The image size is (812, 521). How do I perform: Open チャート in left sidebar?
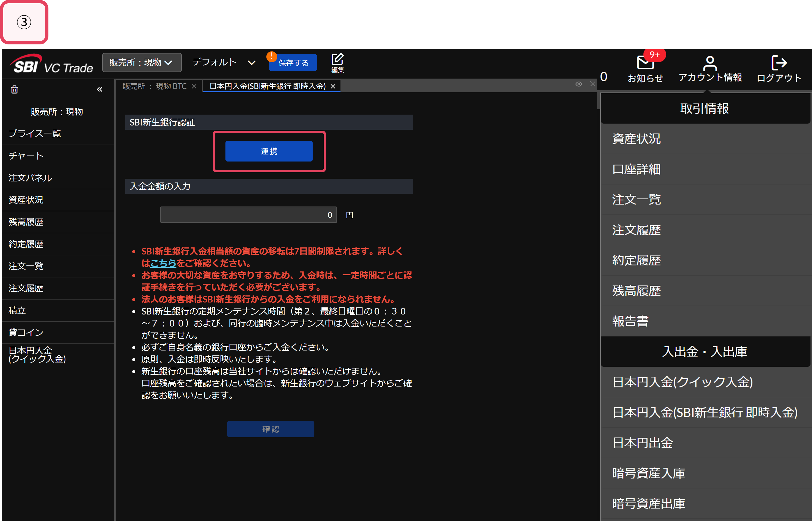[57, 156]
